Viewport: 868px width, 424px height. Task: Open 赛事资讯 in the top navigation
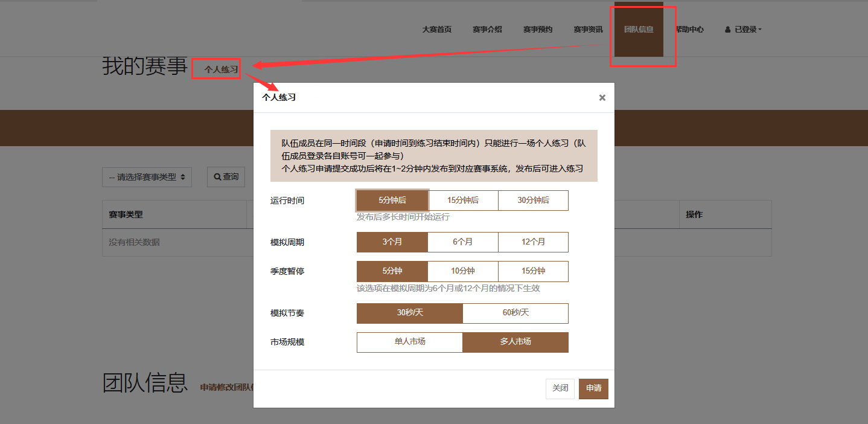[588, 30]
